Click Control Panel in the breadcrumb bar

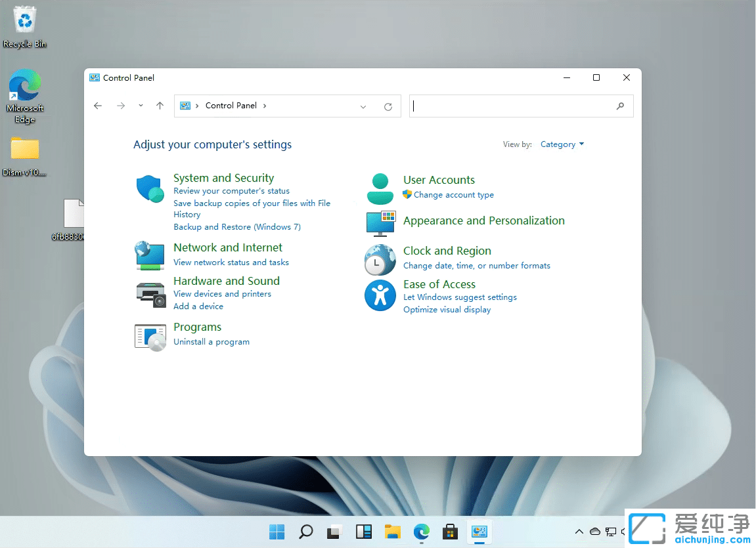231,105
